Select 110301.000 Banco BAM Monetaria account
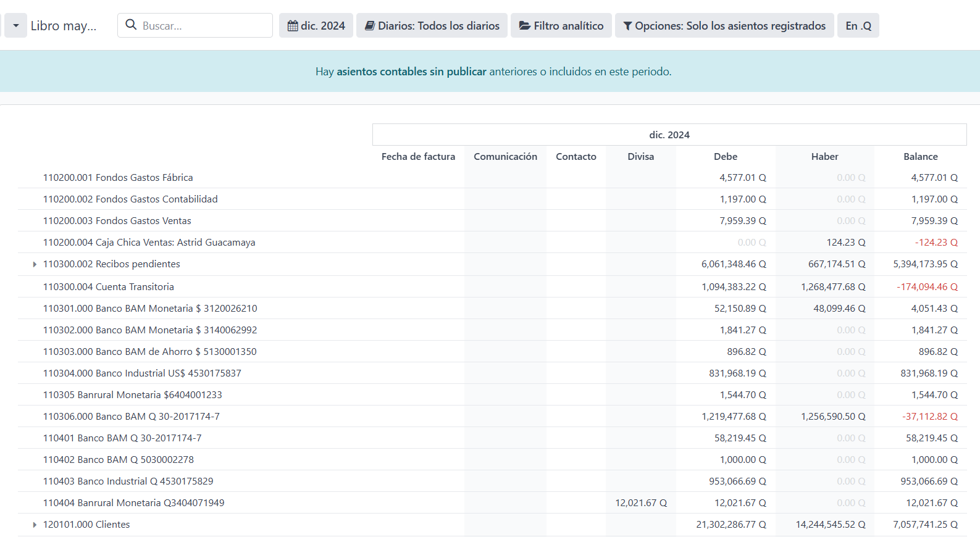Image resolution: width=980 pixels, height=537 pixels. 150,309
